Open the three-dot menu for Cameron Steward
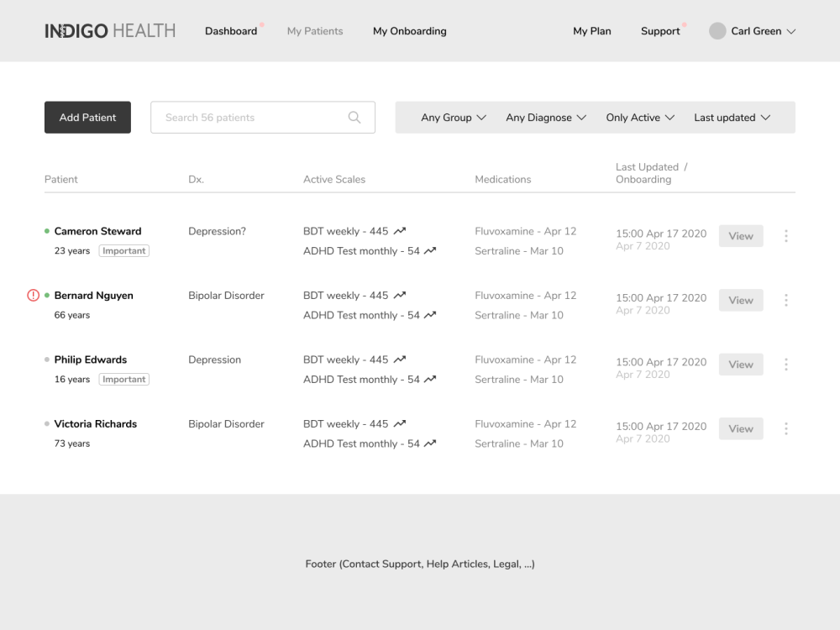 click(x=786, y=236)
